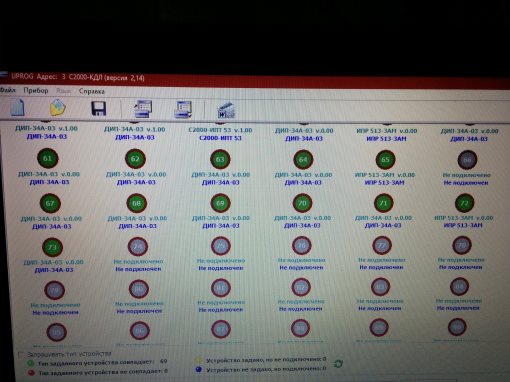Click the UPROG title bar text
Viewport: 510px width, 382px height.
coord(78,77)
